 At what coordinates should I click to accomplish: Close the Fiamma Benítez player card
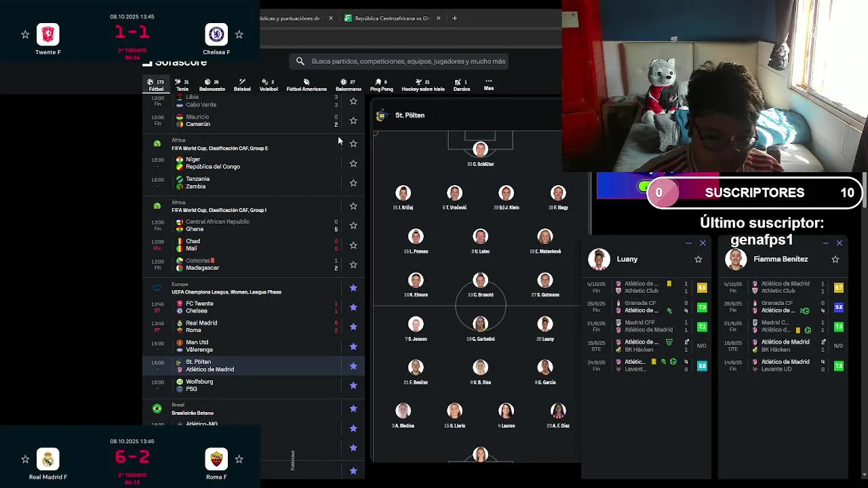pyautogui.click(x=840, y=243)
